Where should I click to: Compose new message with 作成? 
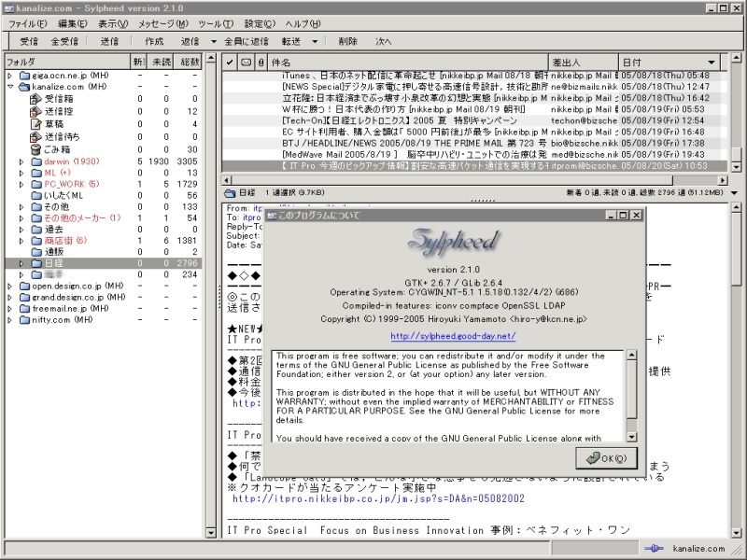[x=154, y=41]
